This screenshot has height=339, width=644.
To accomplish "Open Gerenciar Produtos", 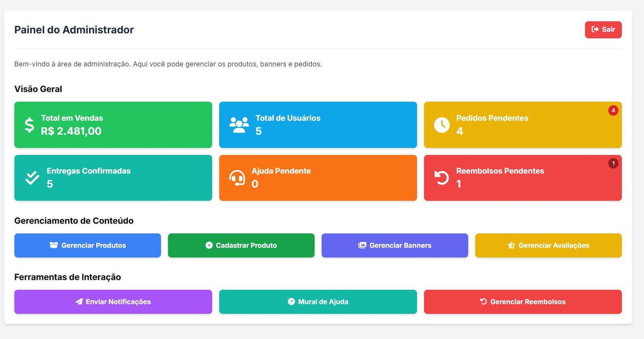I will click(88, 245).
